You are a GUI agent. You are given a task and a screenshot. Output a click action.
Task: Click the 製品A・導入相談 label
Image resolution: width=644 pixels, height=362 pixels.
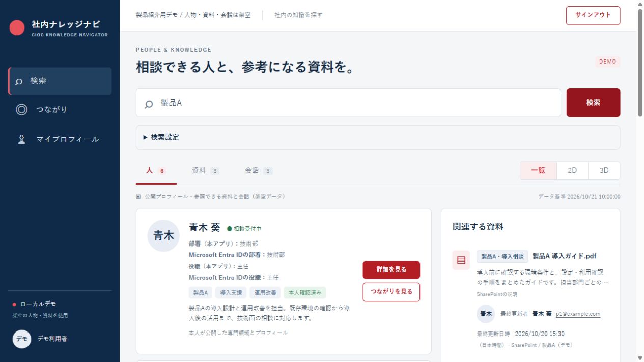[x=502, y=257]
